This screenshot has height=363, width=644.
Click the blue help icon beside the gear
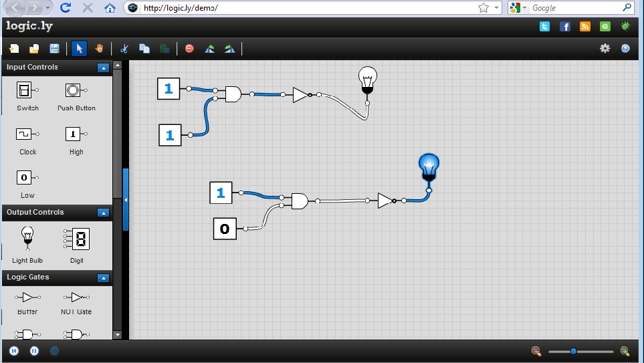point(625,48)
